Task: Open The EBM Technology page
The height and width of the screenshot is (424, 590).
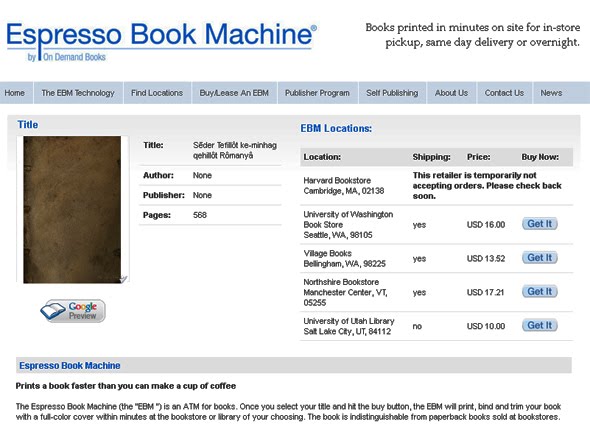Action: [x=78, y=93]
